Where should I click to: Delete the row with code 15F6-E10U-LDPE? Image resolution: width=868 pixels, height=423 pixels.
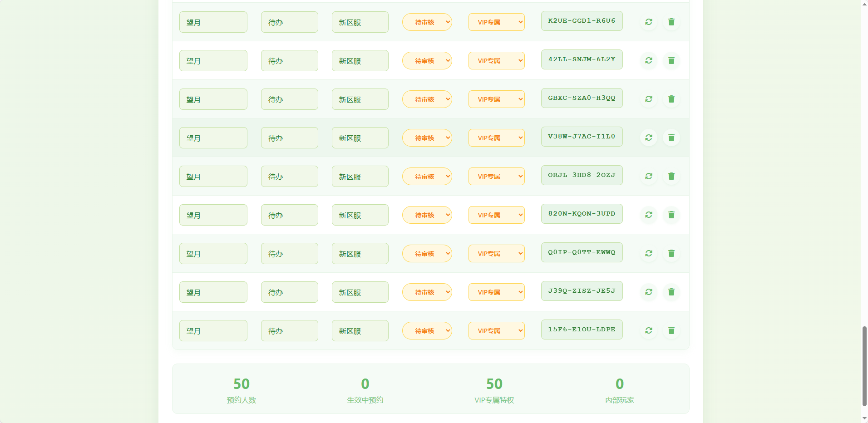coord(671,330)
